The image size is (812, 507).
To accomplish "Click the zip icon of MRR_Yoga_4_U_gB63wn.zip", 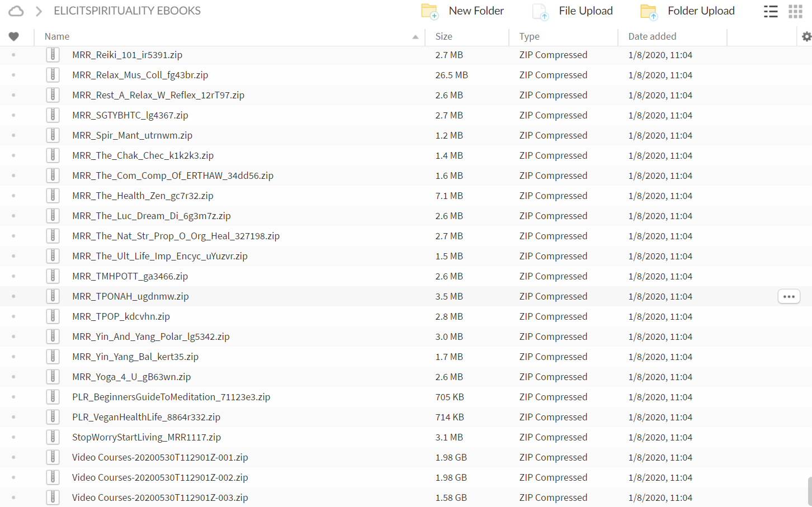I will pyautogui.click(x=53, y=377).
